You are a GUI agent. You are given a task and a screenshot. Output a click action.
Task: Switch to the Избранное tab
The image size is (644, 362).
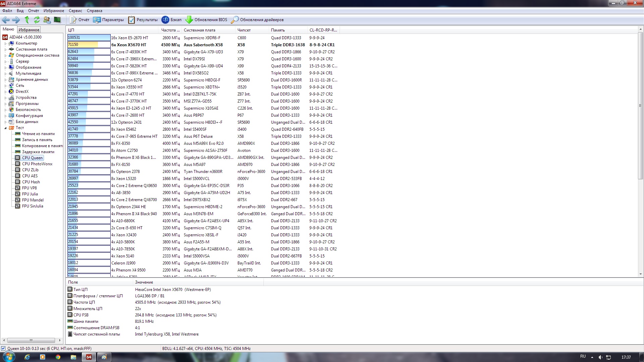[x=29, y=30]
